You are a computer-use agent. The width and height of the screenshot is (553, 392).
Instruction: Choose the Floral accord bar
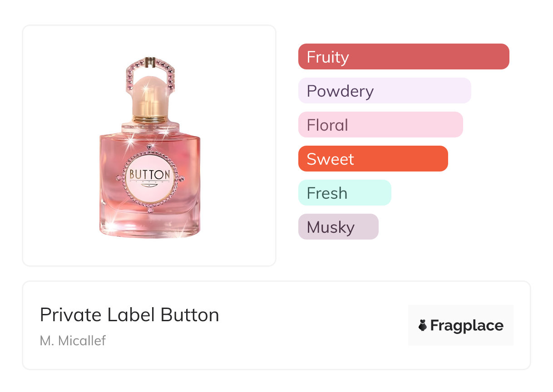380,125
